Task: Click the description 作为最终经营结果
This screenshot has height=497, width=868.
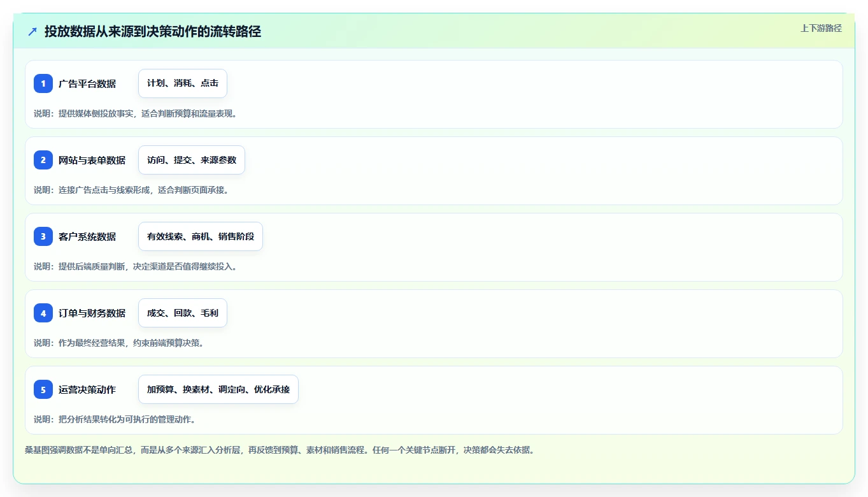Action: pyautogui.click(x=119, y=343)
